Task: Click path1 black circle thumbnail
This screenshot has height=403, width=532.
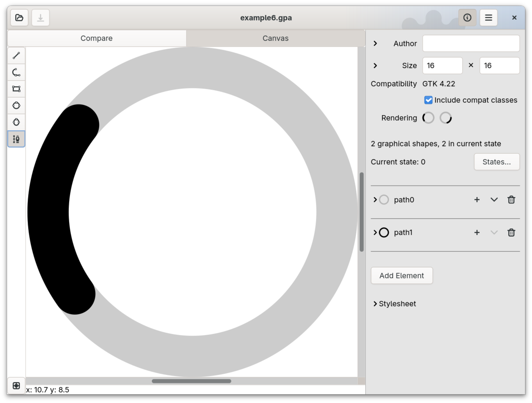Action: [x=384, y=232]
